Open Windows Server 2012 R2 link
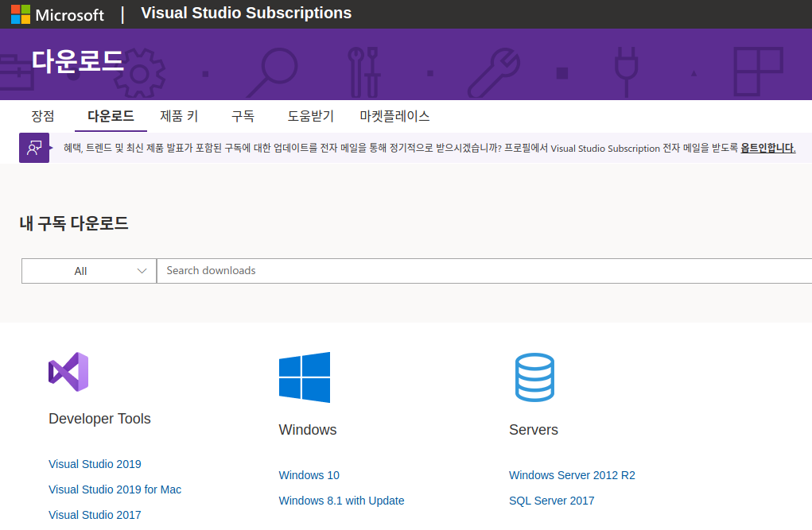 click(572, 475)
